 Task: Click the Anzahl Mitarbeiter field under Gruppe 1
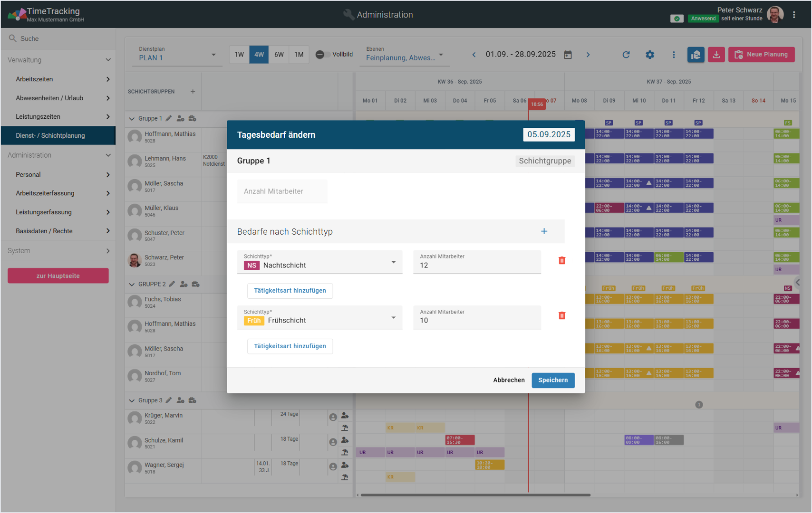click(x=282, y=191)
